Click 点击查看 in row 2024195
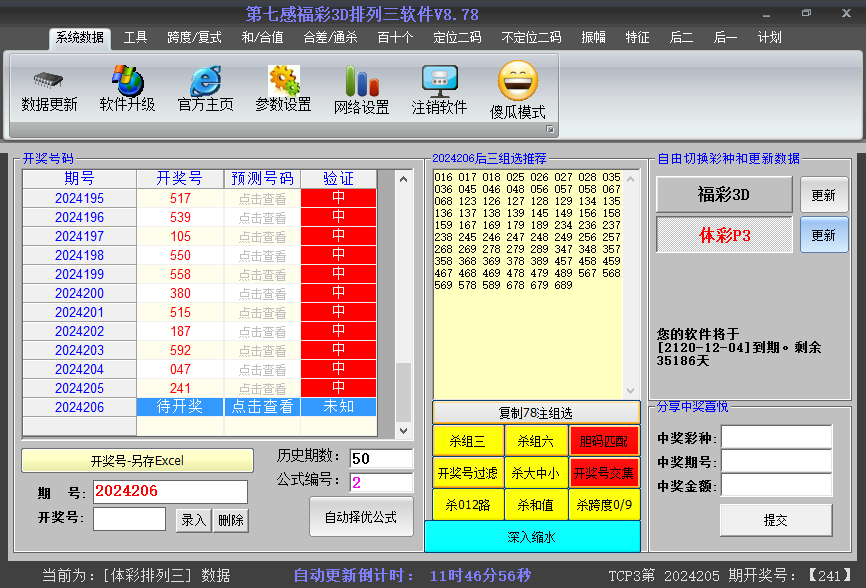Image resolution: width=866 pixels, height=588 pixels. pos(262,199)
